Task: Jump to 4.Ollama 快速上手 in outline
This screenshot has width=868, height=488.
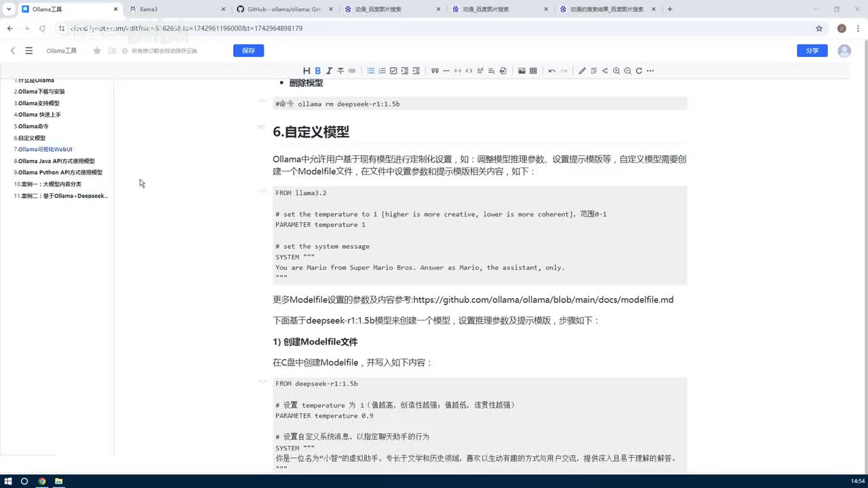Action: pos(37,115)
